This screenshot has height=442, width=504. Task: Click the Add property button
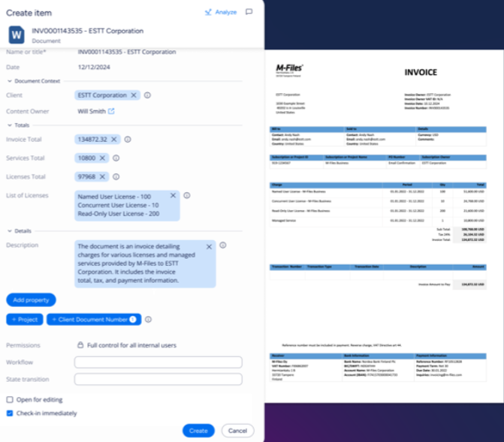(32, 299)
